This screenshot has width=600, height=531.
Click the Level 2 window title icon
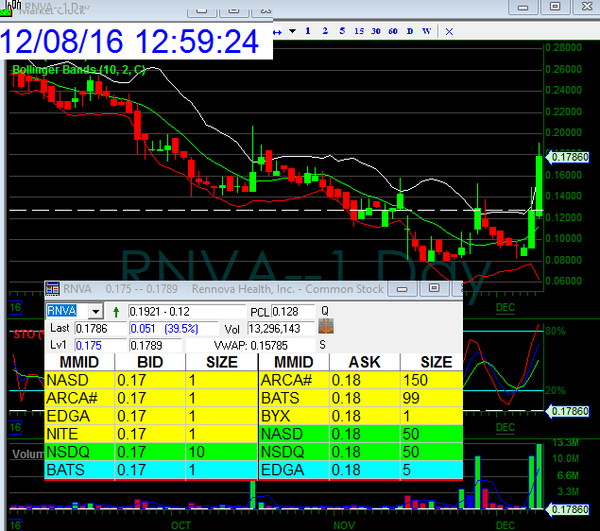(x=53, y=289)
